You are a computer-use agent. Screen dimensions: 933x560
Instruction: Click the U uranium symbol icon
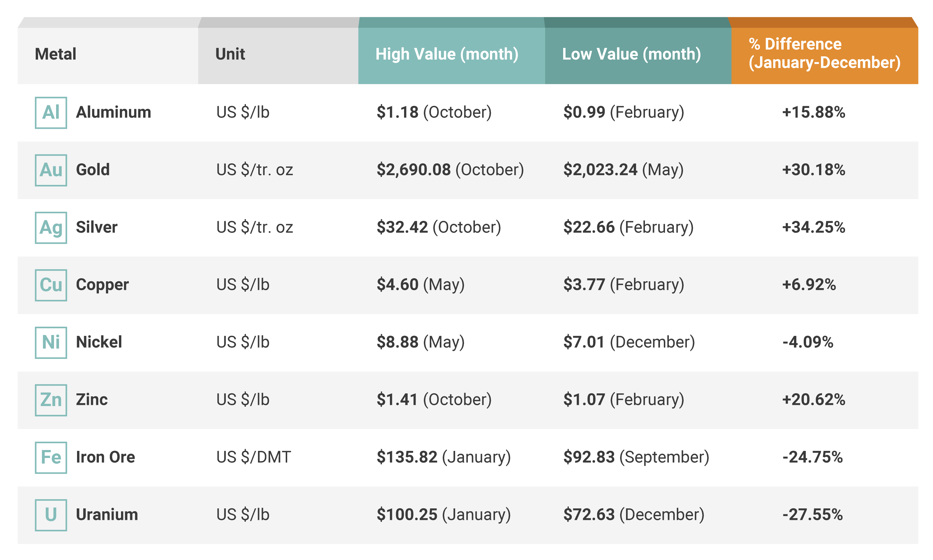(51, 515)
